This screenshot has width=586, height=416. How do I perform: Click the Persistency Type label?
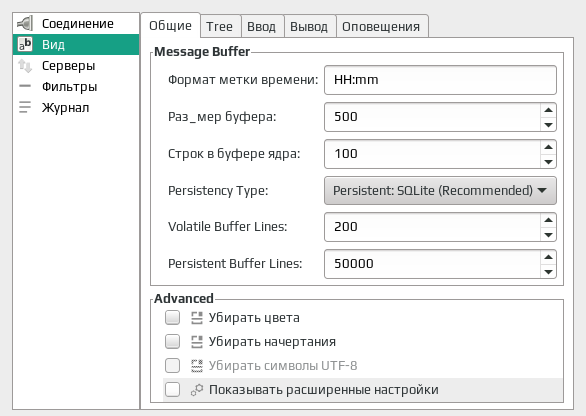click(218, 191)
